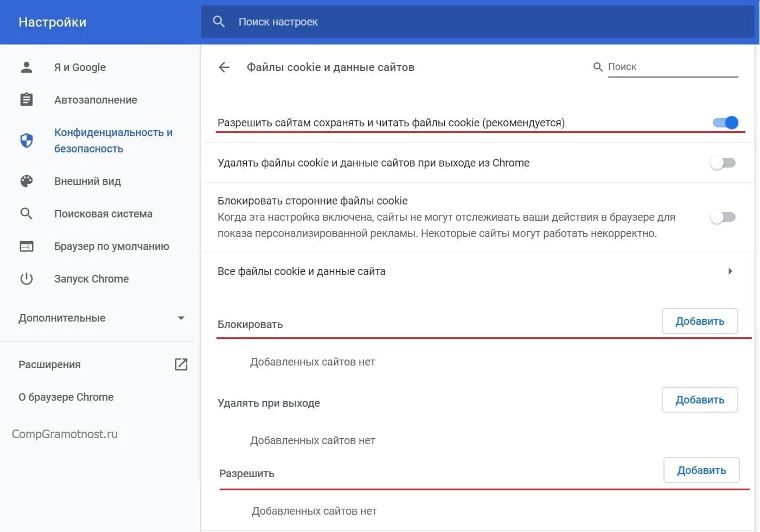Screen dimensions: 760x532
Task: Focus the Поиск field in cookie page
Action: [673, 67]
